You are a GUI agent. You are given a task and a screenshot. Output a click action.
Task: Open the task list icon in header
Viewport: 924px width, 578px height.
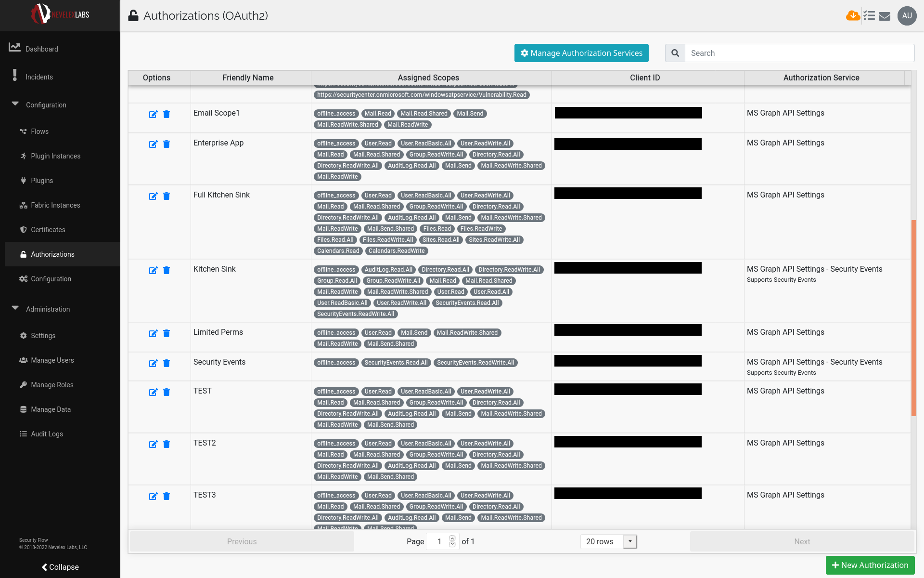tap(869, 16)
